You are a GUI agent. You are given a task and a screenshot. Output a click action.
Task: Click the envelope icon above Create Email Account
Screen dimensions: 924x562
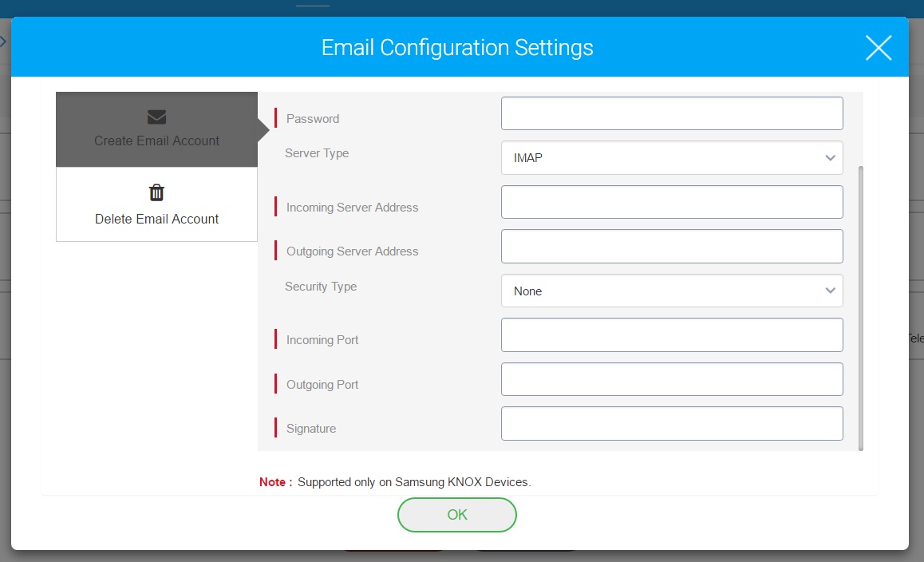pyautogui.click(x=156, y=116)
